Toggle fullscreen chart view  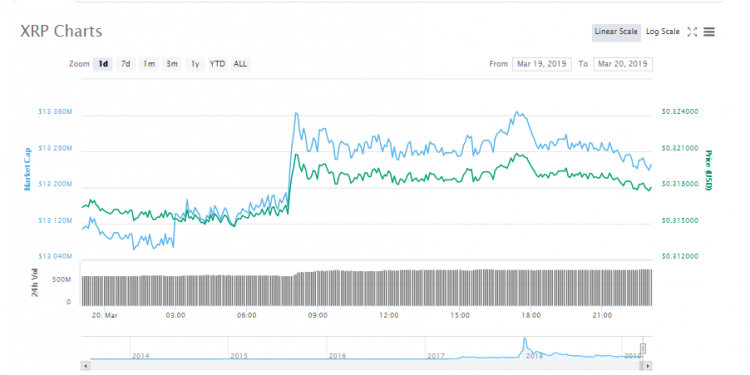click(x=692, y=32)
